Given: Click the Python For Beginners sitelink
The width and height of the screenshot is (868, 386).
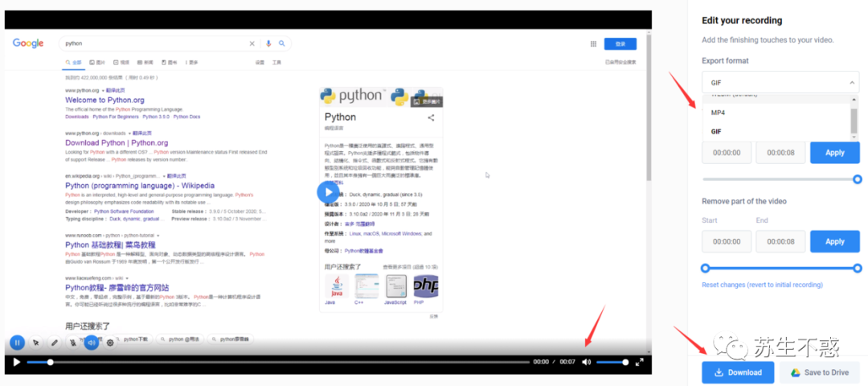Looking at the screenshot, I should (116, 117).
